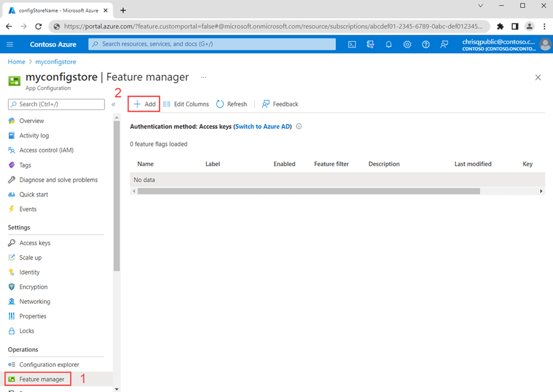Open the Azure portal hamburger menu

[9, 45]
